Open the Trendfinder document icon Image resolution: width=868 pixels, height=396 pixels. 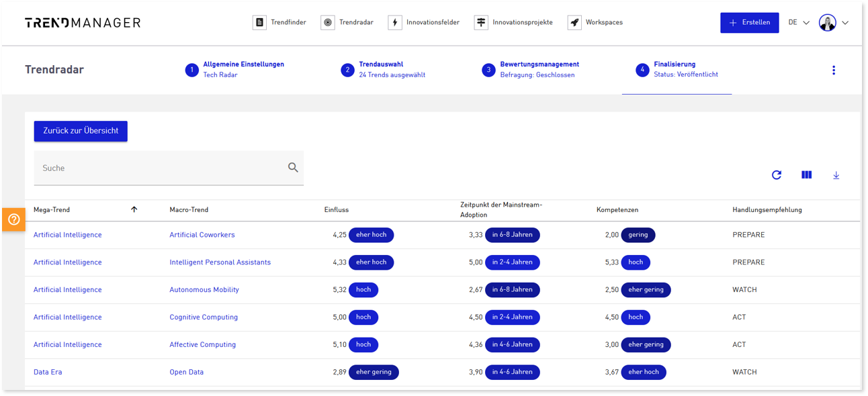click(x=259, y=23)
